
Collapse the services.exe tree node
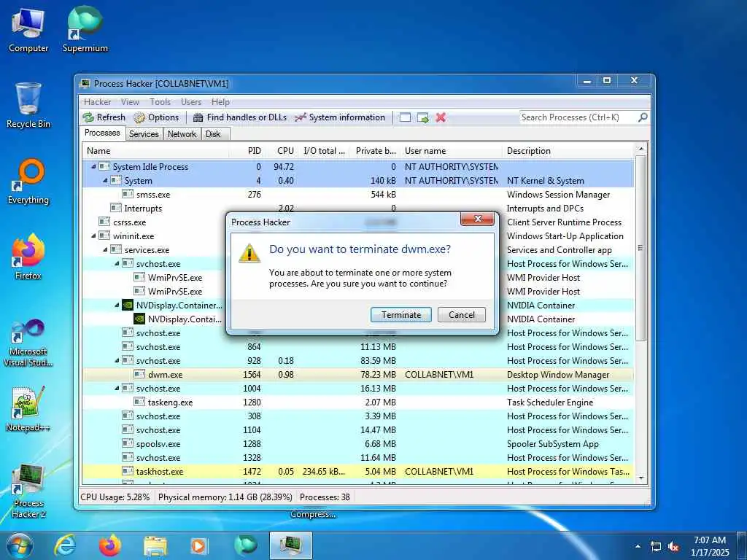tap(105, 249)
